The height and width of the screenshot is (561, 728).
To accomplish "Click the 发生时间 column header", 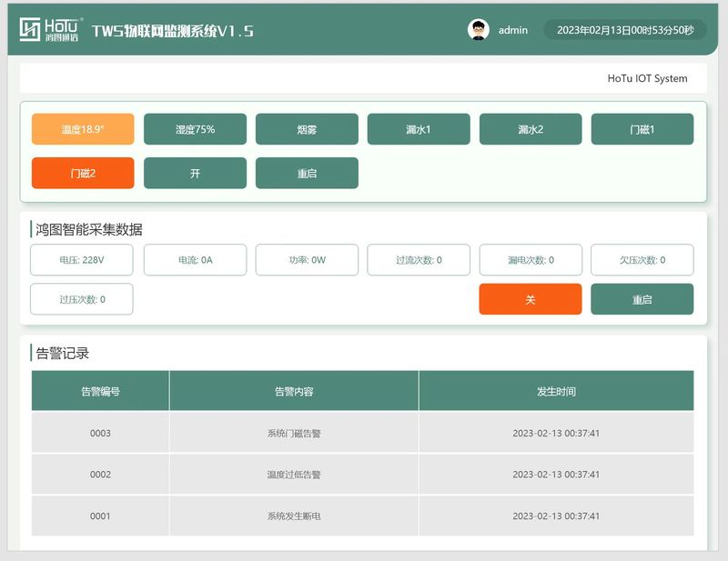I will (x=556, y=391).
